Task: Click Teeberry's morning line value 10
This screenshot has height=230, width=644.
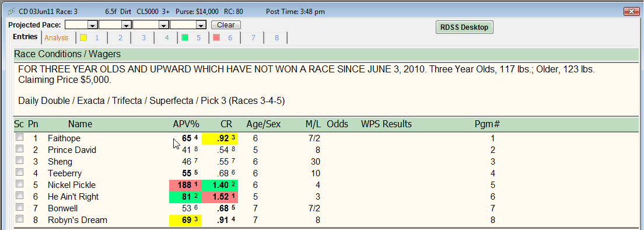Action: (x=316, y=173)
